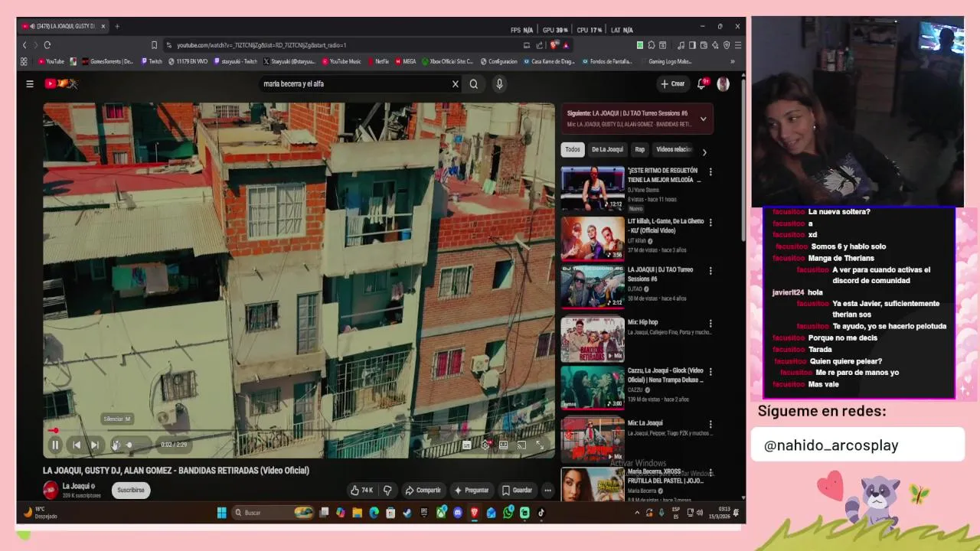
Task: Open the account avatar menu
Action: pos(723,84)
